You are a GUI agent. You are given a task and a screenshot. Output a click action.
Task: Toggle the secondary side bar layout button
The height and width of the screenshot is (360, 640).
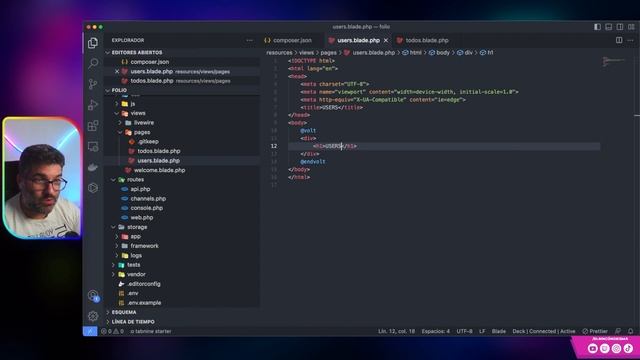[x=620, y=27]
